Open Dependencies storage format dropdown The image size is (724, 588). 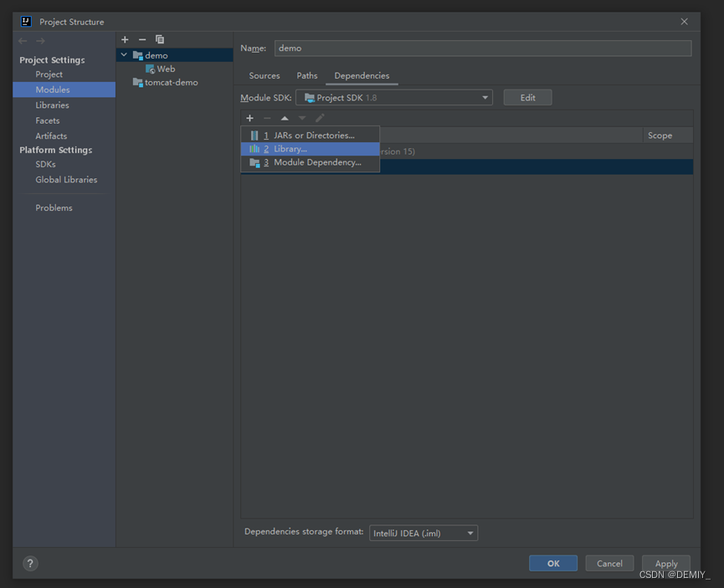pyautogui.click(x=424, y=533)
